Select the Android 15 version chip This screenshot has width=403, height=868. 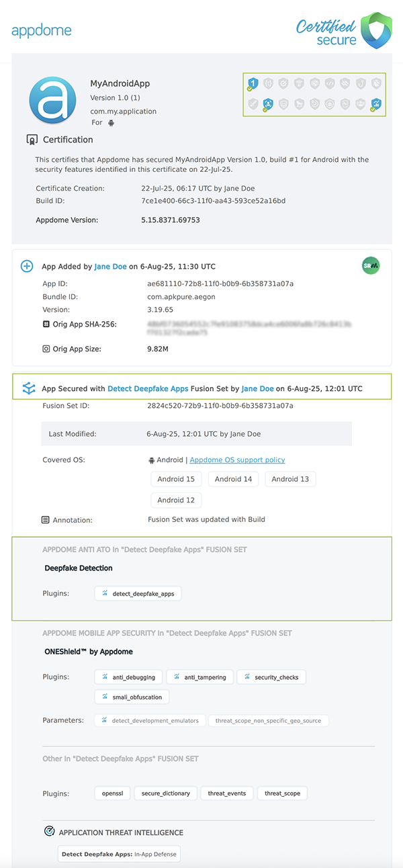coord(176,478)
